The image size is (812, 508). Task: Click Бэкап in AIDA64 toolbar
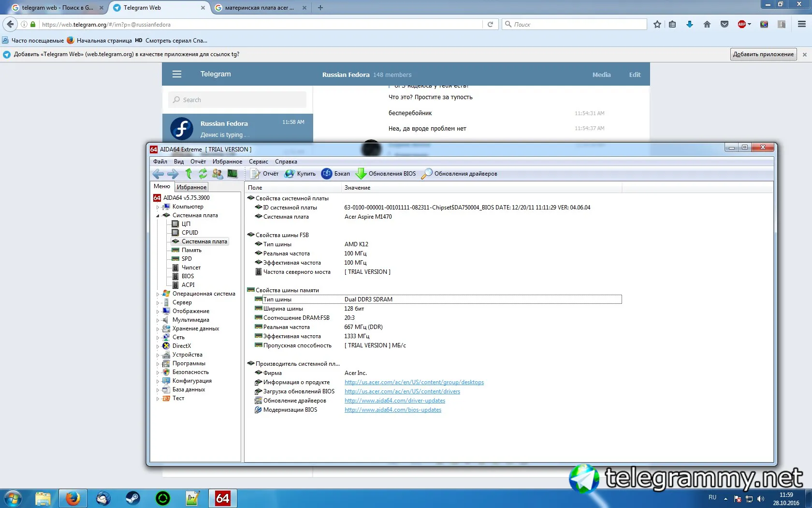336,174
